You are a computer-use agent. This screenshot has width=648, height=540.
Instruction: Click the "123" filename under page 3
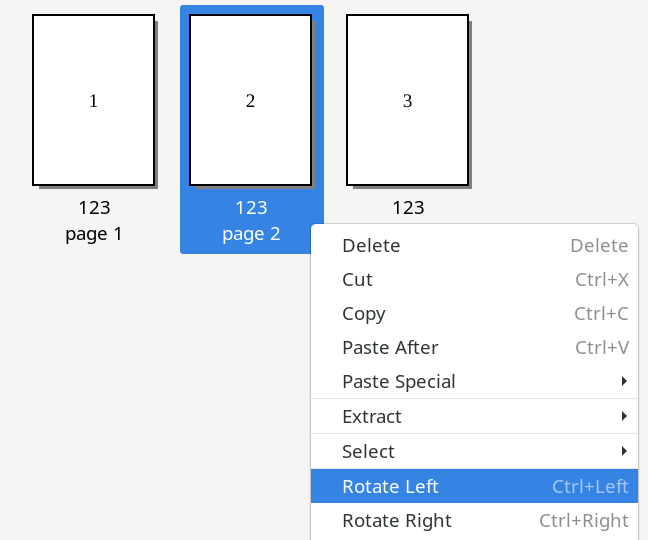(x=408, y=208)
